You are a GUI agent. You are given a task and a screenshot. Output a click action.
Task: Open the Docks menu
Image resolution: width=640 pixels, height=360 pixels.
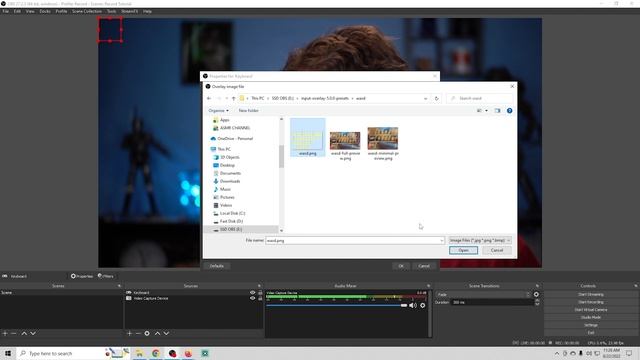45,11
